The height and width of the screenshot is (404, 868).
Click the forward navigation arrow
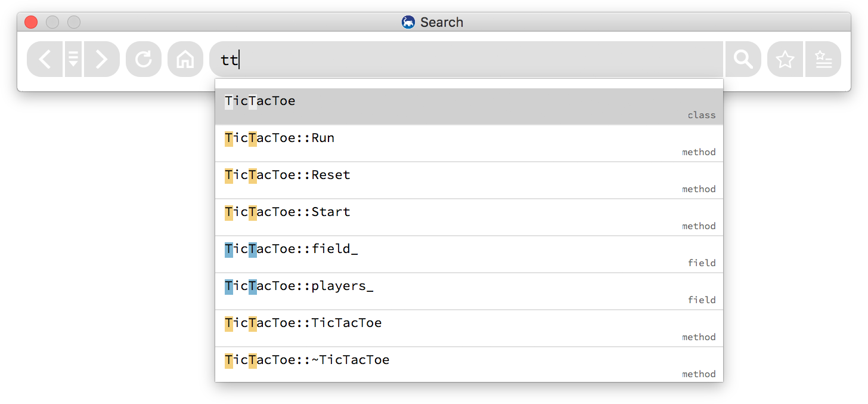tap(101, 59)
